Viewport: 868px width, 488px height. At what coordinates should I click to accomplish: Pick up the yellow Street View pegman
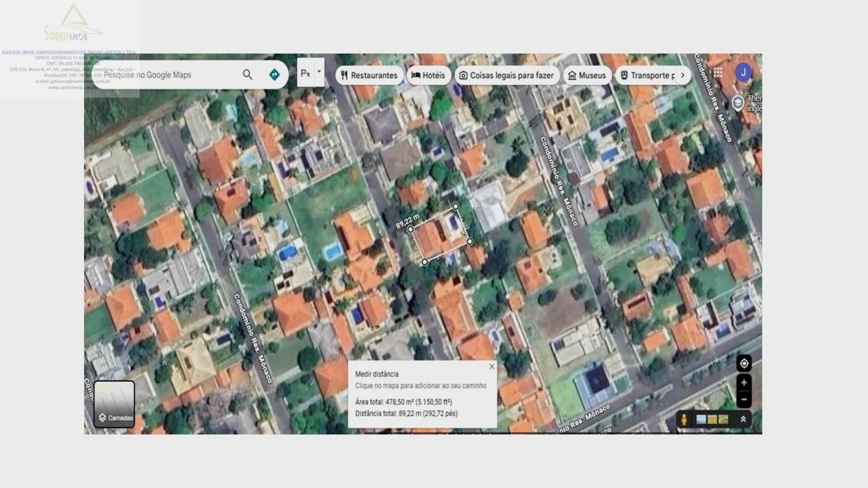tap(684, 420)
